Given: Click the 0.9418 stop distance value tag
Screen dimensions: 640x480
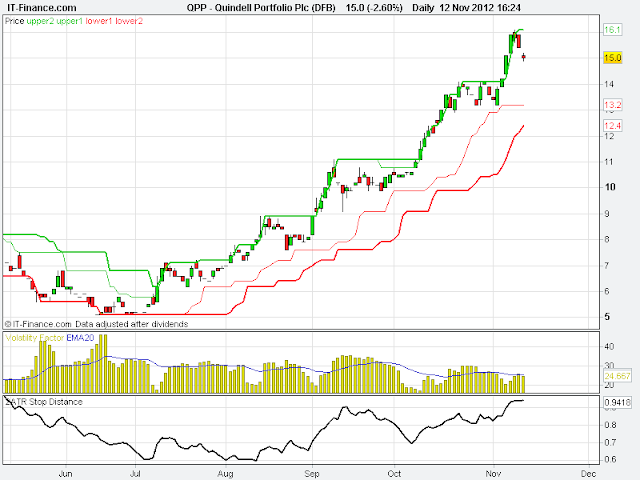Looking at the screenshot, I should (x=617, y=402).
